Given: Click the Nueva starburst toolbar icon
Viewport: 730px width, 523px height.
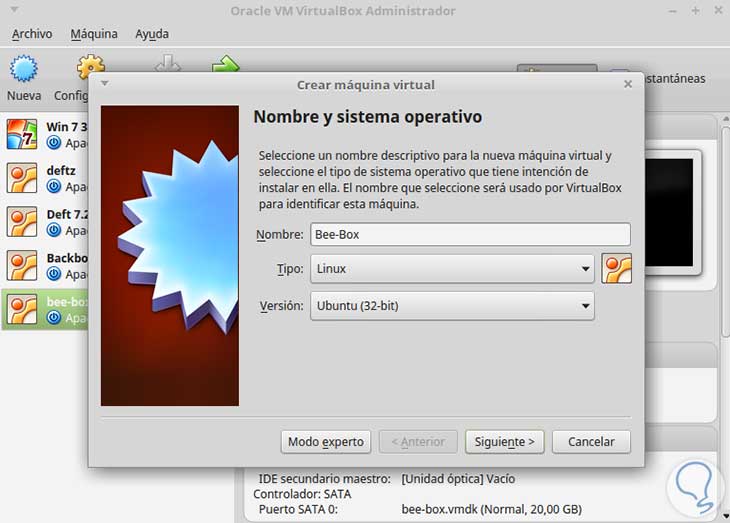Looking at the screenshot, I should [x=24, y=68].
